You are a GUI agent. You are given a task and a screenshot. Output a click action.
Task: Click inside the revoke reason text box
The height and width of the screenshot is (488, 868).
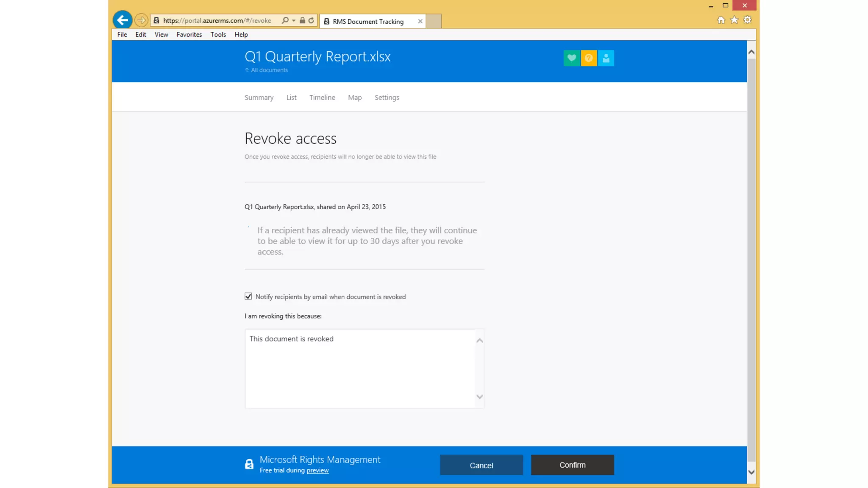360,369
